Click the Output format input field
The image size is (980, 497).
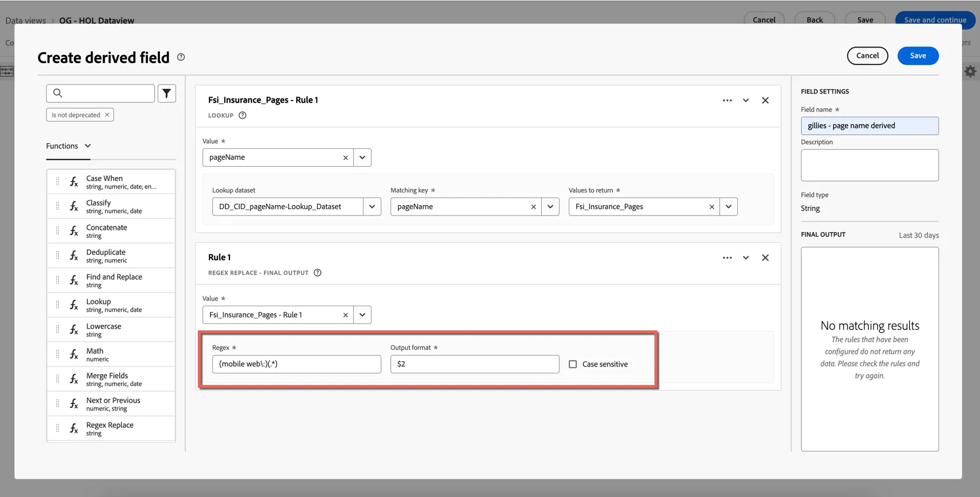[475, 364]
